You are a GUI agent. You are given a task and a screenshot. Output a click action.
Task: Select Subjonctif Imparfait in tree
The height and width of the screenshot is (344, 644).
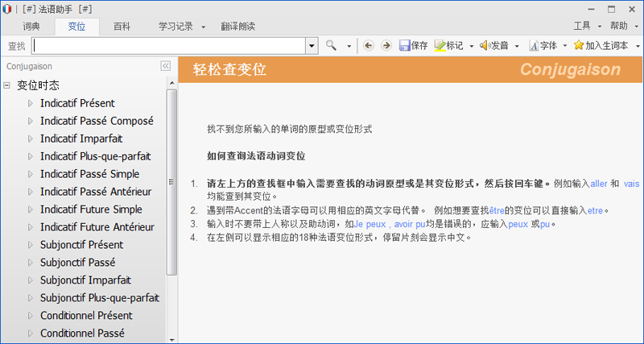[x=85, y=280]
